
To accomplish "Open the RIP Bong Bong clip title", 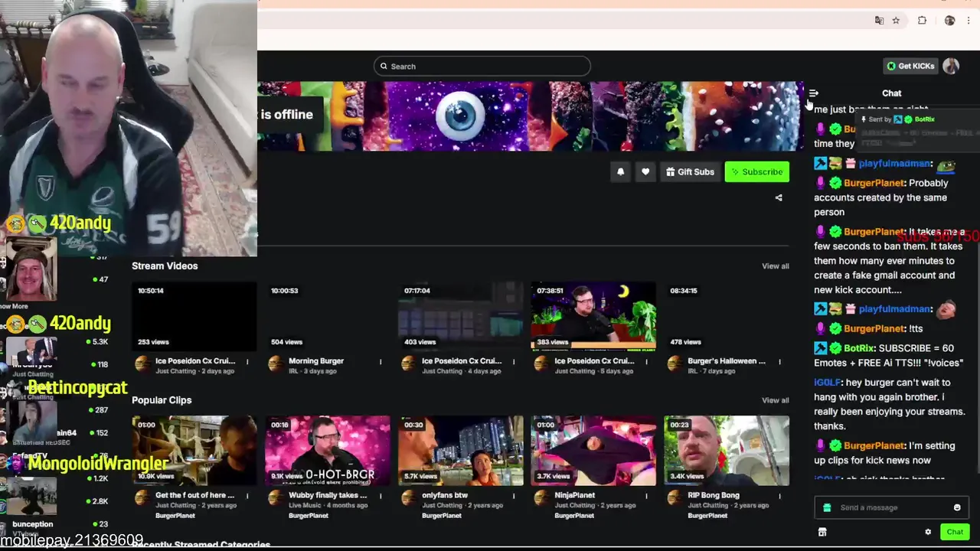I will coord(714,496).
